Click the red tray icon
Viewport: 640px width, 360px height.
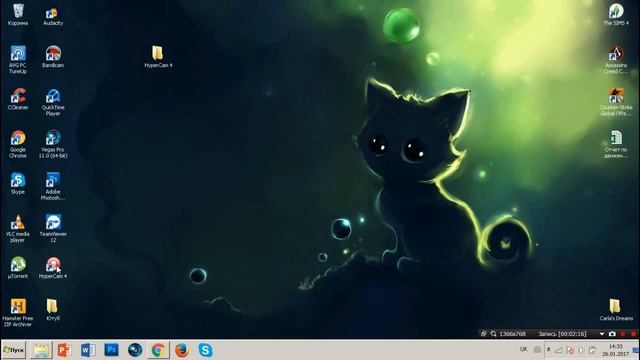click(570, 350)
